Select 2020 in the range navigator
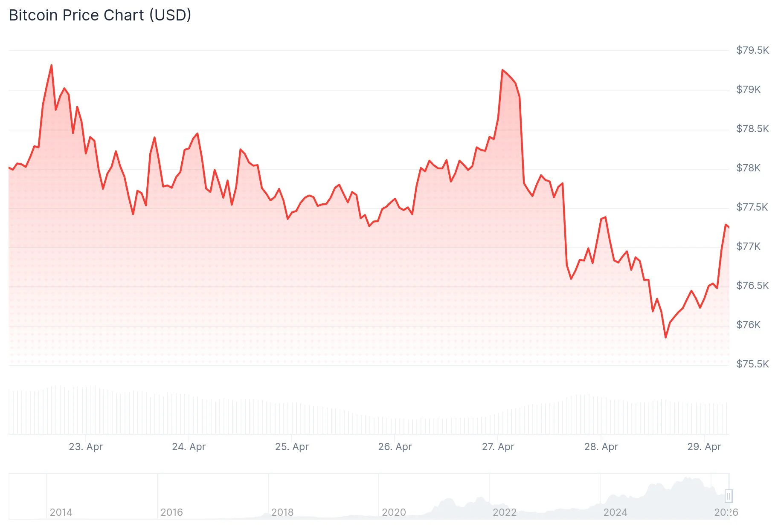The image size is (778, 532). coord(394,512)
